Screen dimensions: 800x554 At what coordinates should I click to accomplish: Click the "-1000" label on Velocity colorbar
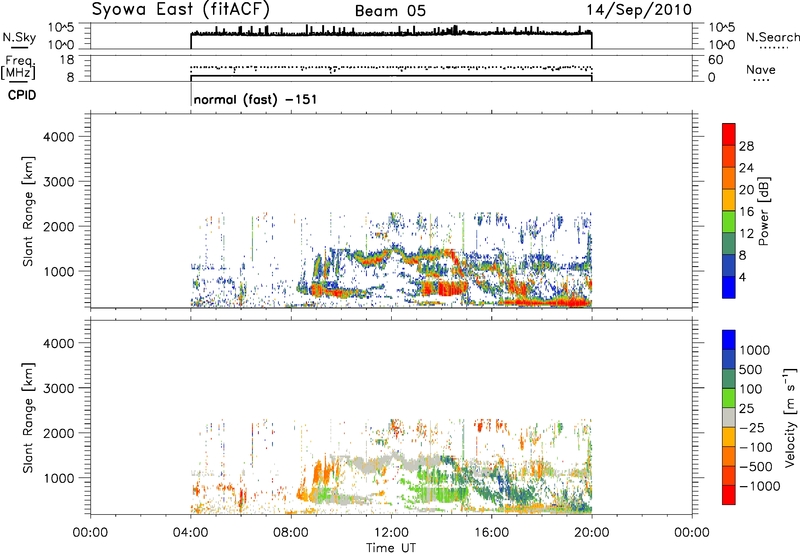760,486
